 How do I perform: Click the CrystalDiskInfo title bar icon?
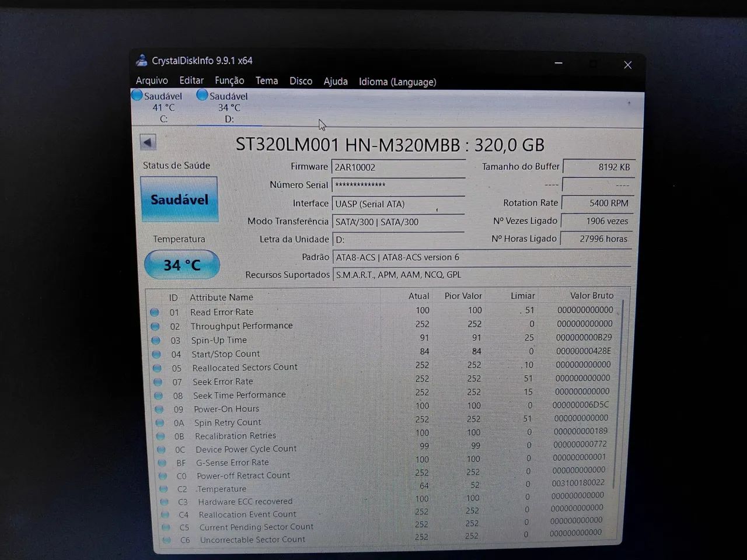pos(141,60)
